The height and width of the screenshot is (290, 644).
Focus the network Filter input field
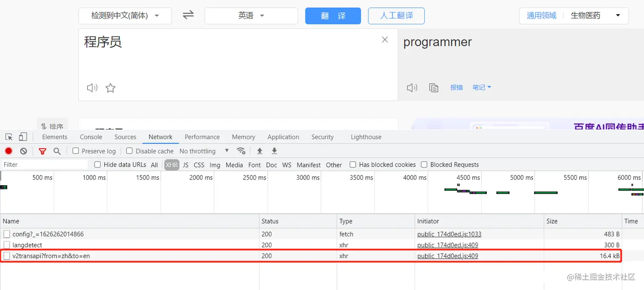coord(44,164)
